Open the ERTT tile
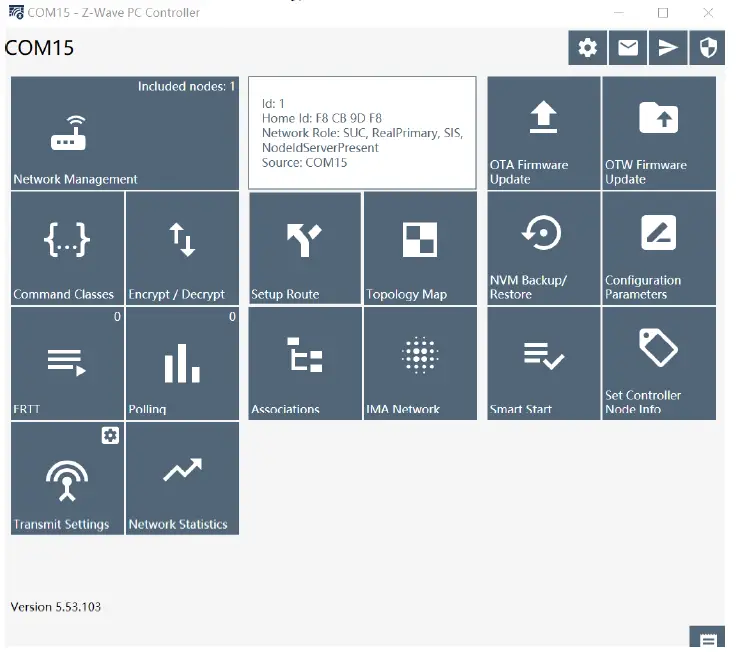The image size is (736, 659). (67, 363)
